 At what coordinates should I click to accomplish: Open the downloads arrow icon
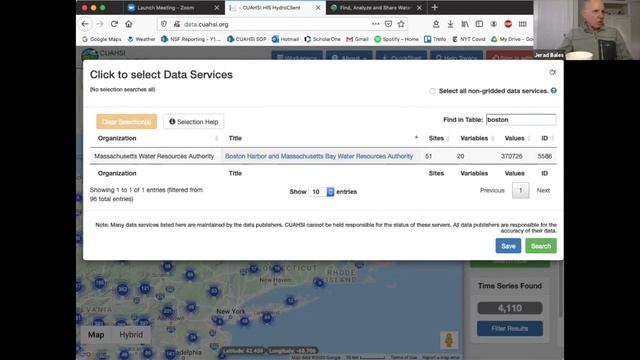450,24
